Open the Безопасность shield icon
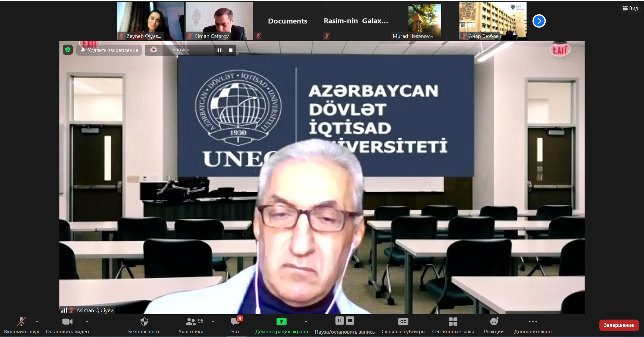Viewport: 644px width, 337px height. tap(144, 321)
